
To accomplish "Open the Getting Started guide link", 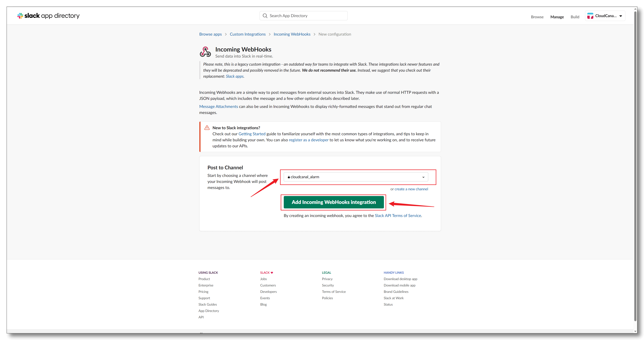I will tap(252, 134).
